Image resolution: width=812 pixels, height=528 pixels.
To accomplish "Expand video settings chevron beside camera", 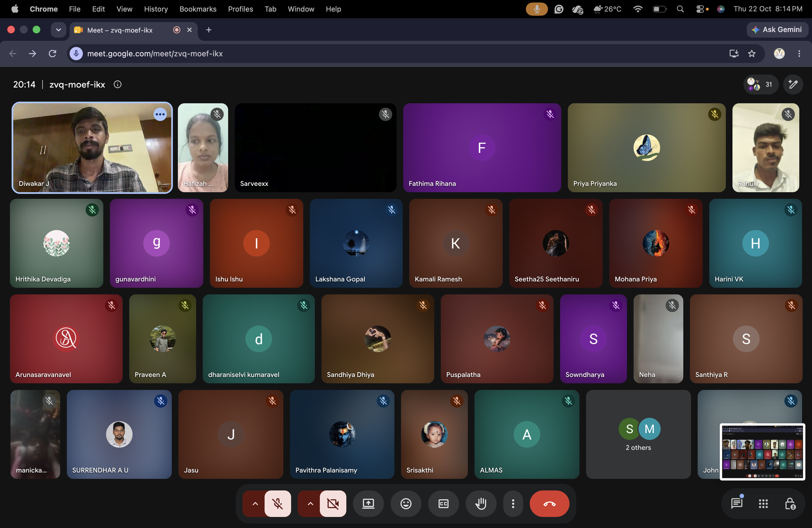I will [310, 503].
